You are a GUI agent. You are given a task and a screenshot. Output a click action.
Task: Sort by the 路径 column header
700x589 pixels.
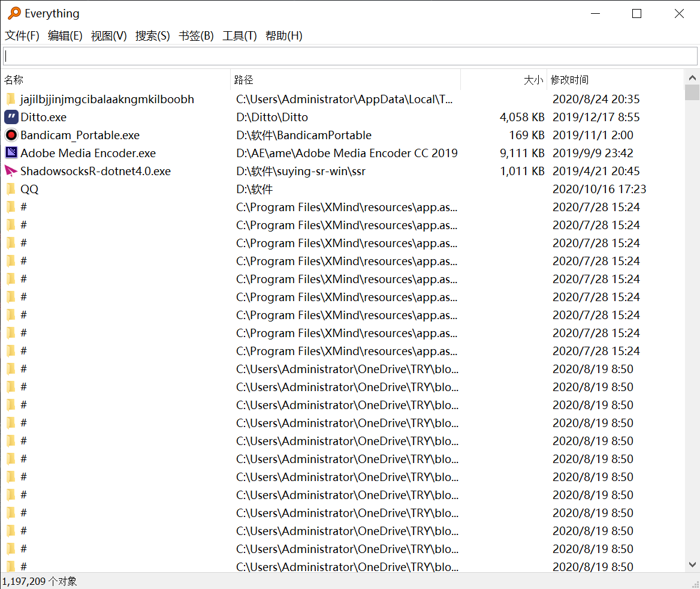click(346, 80)
